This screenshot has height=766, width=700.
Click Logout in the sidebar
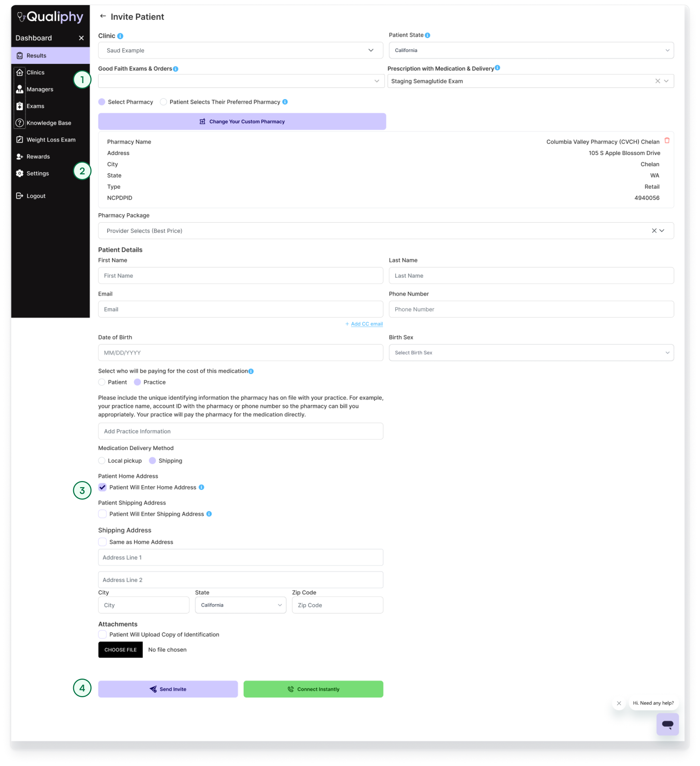(x=31, y=196)
